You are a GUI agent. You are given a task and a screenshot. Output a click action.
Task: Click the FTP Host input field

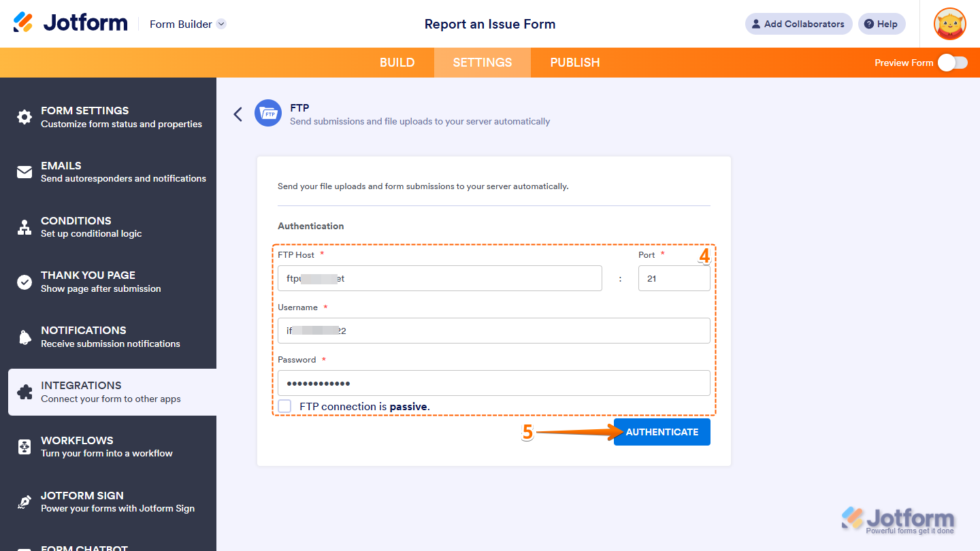pos(439,278)
